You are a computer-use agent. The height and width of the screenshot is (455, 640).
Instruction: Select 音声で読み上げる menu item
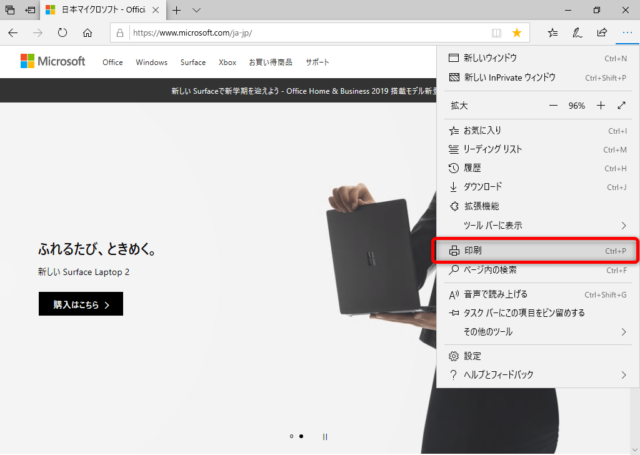(x=538, y=294)
